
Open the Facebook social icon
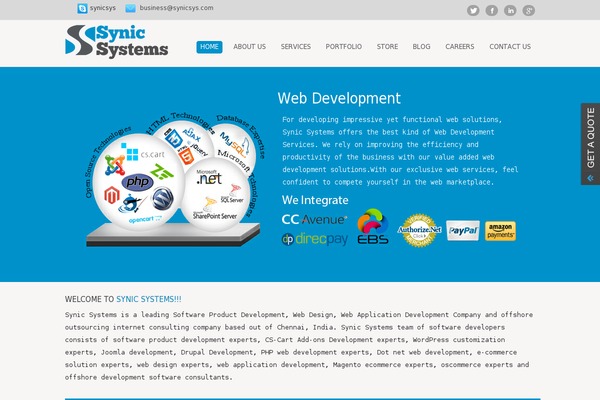coord(492,10)
